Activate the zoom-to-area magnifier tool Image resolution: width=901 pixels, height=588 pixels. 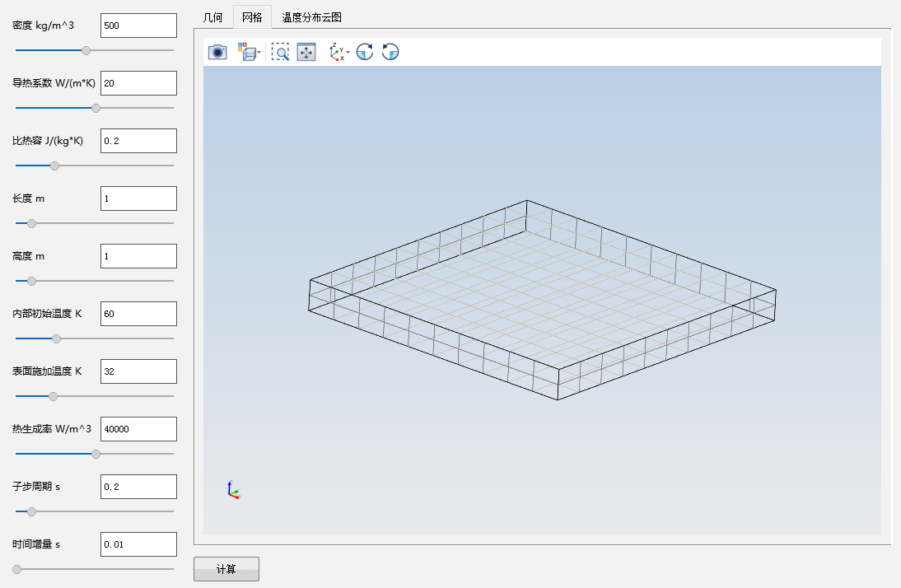(x=281, y=53)
